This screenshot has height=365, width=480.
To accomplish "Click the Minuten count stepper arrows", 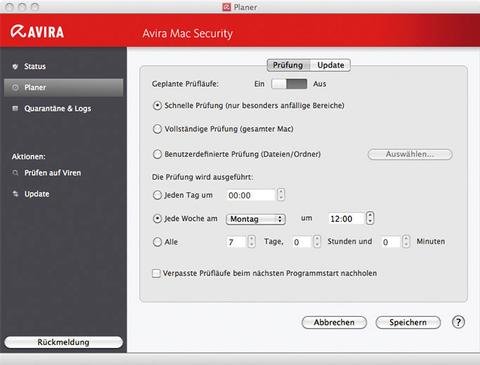I will [406, 241].
